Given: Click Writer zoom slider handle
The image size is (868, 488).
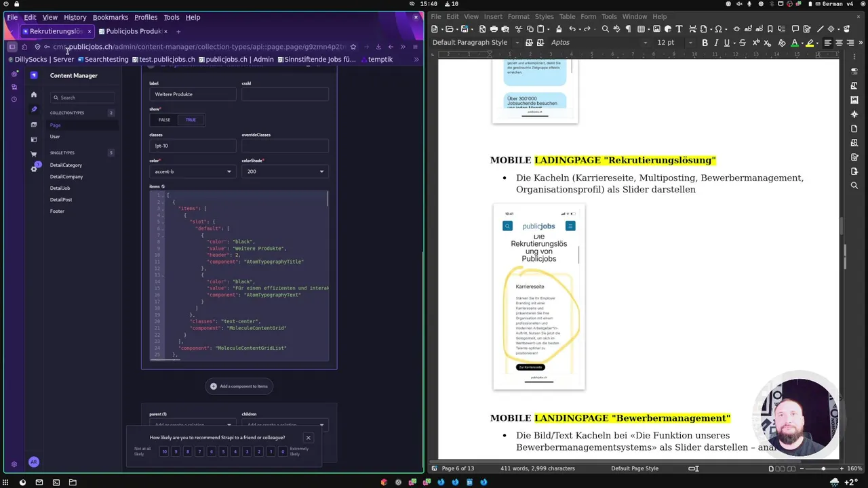Looking at the screenshot, I should click(823, 468).
